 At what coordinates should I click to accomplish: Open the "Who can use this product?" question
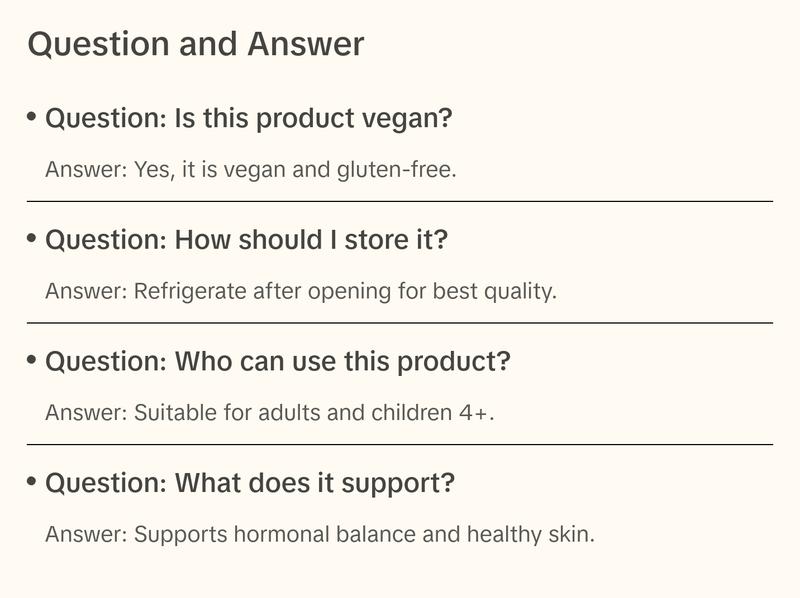coord(277,361)
